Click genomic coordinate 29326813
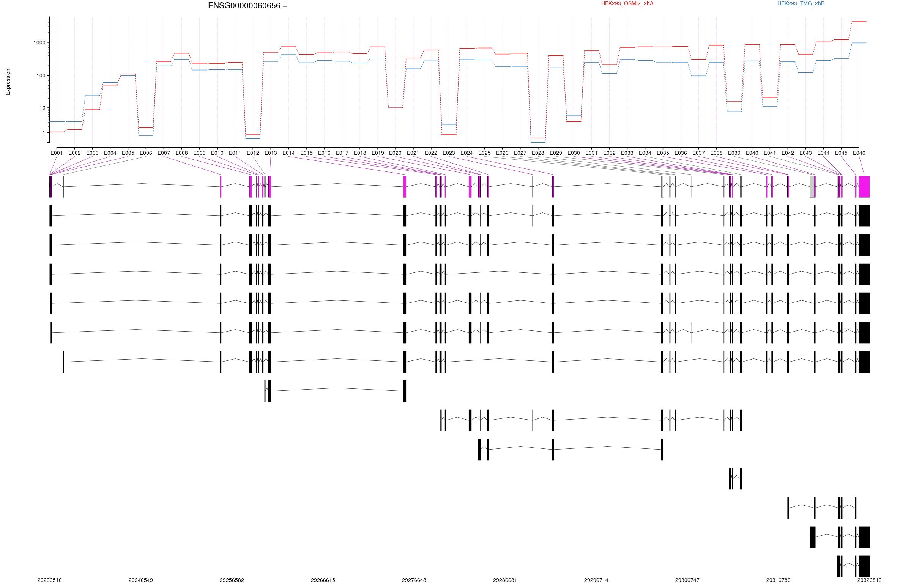This screenshot has width=911, height=588. click(869, 580)
